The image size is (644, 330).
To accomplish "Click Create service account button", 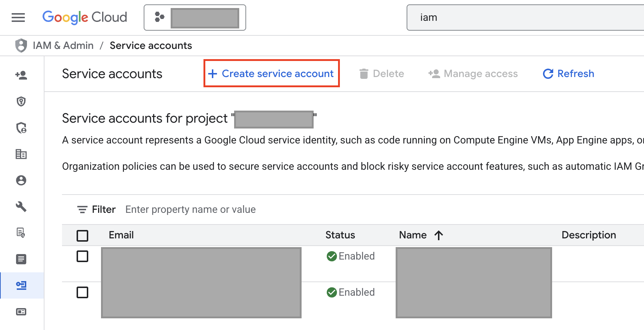I will 271,73.
